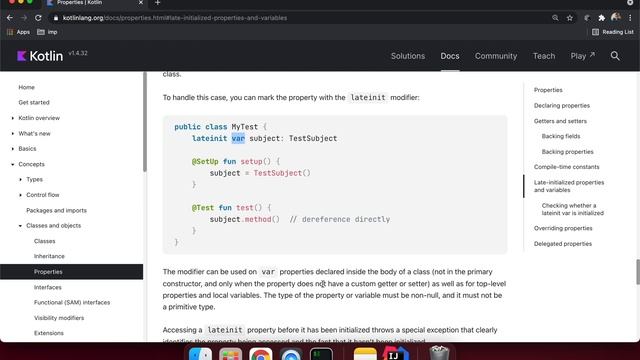This screenshot has width=640, height=360.
Task: Open the Chrome profile avatar
Action: click(x=616, y=18)
